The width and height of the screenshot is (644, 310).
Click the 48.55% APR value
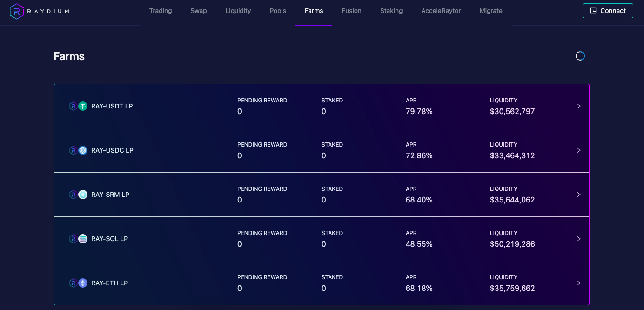click(419, 244)
